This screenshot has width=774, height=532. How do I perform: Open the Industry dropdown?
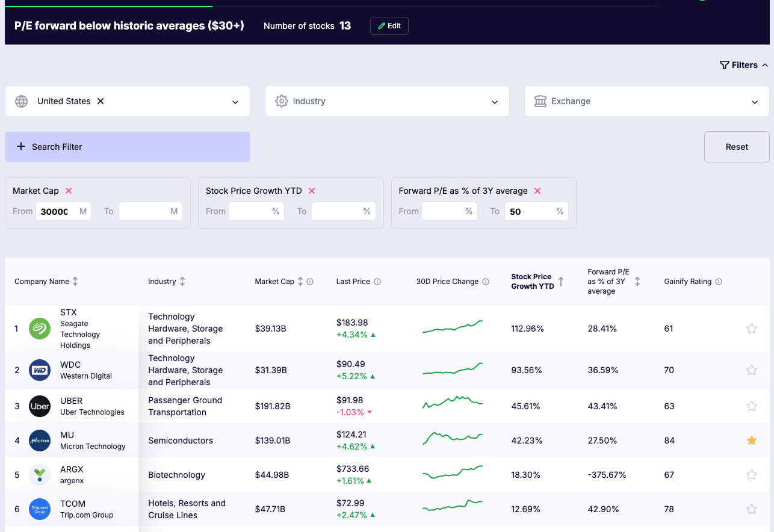[387, 101]
